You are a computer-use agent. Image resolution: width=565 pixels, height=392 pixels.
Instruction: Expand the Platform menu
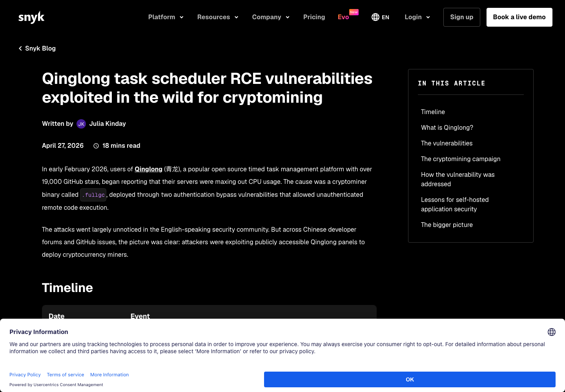[166, 17]
